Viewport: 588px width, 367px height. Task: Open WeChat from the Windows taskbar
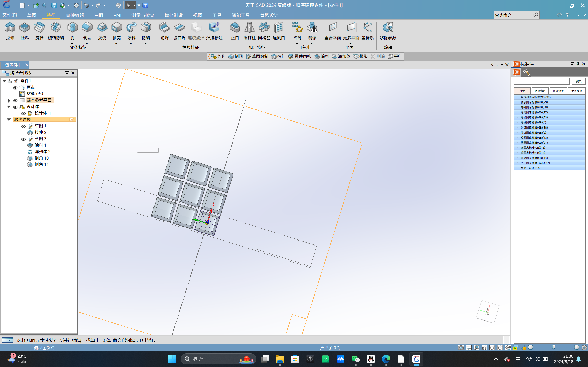pos(355,359)
